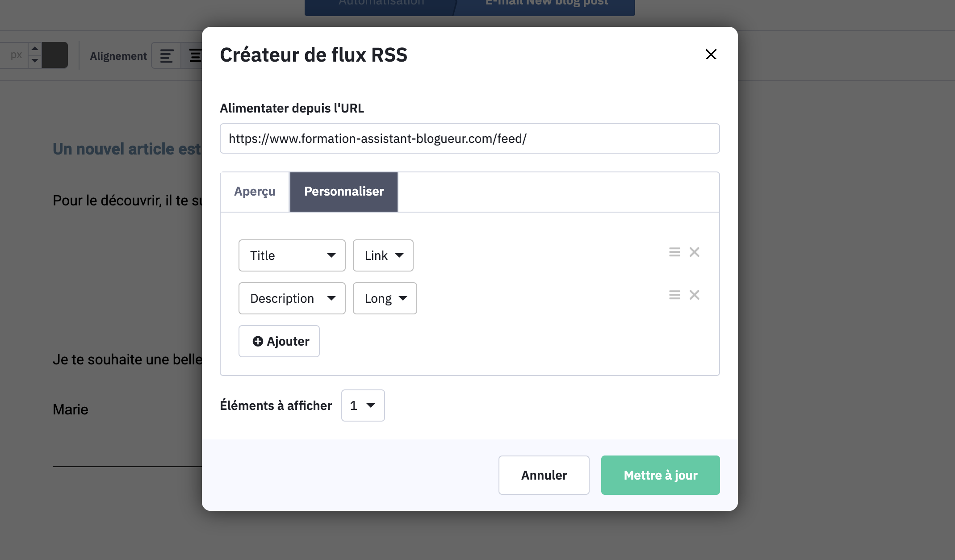The height and width of the screenshot is (560, 955).
Task: Switch to the Aperçu tab
Action: point(255,192)
